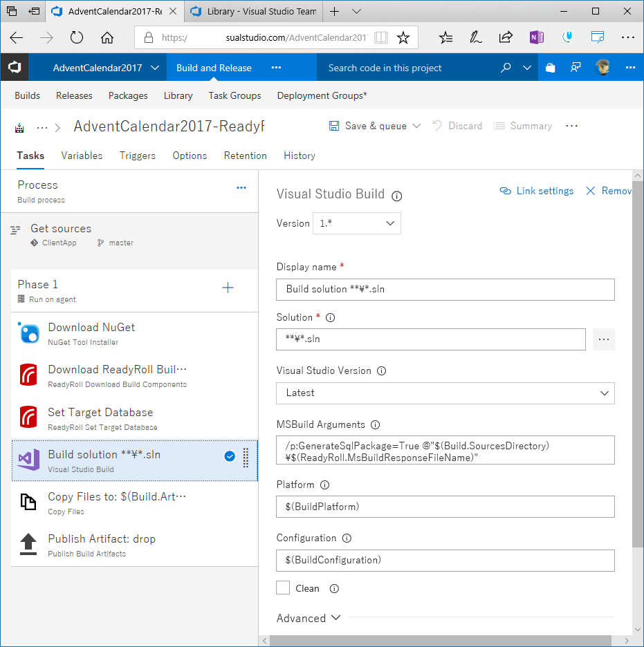Open the marketplace shopping bag icon

pos(551,68)
